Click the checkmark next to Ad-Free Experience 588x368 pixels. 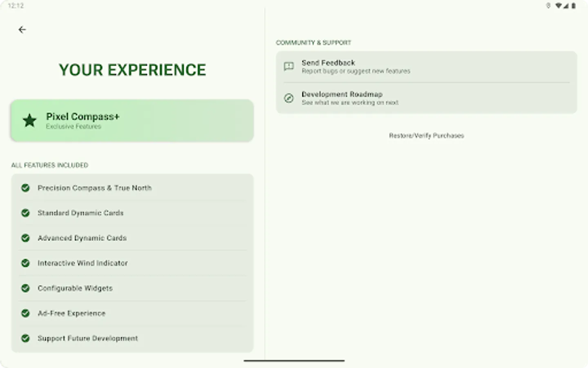coord(25,313)
